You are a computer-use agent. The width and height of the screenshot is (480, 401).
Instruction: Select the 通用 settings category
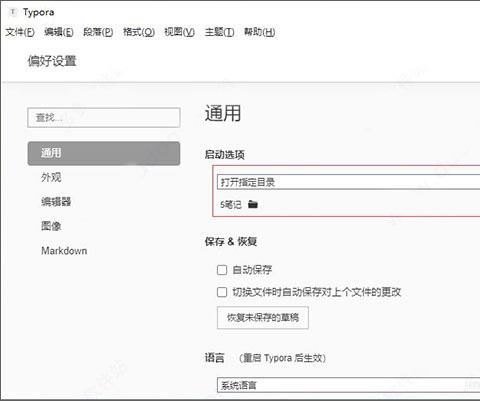tap(104, 153)
